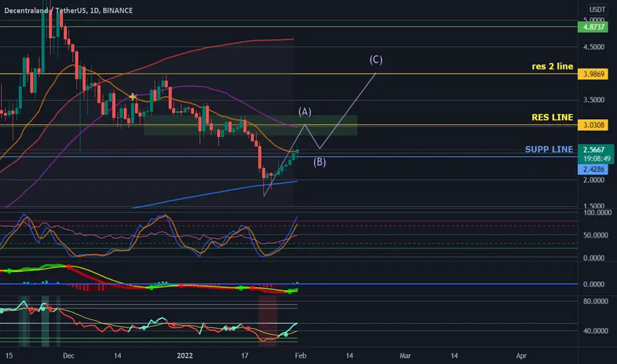Select the blue 2.4286 price label
The image size is (617, 364).
593,169
